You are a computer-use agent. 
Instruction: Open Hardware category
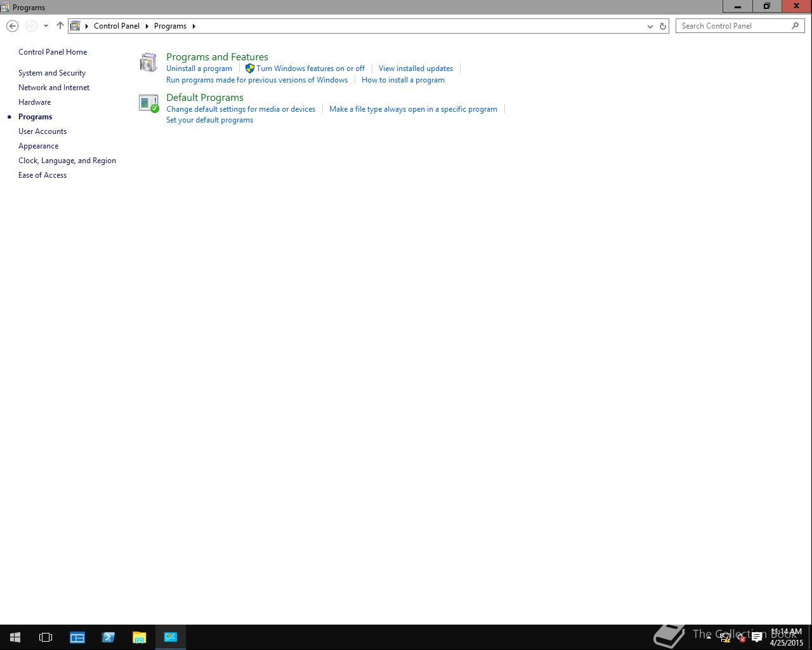(34, 102)
